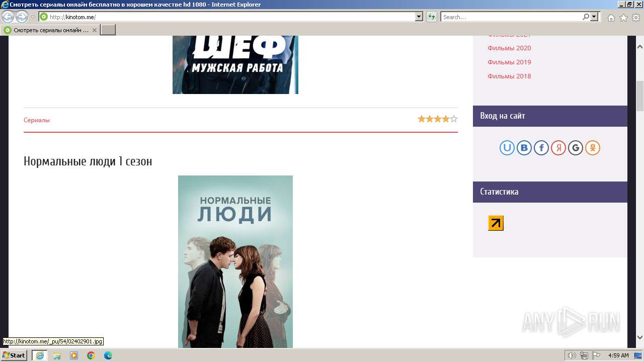Click the scrollbar up arrow

tap(640, 47)
